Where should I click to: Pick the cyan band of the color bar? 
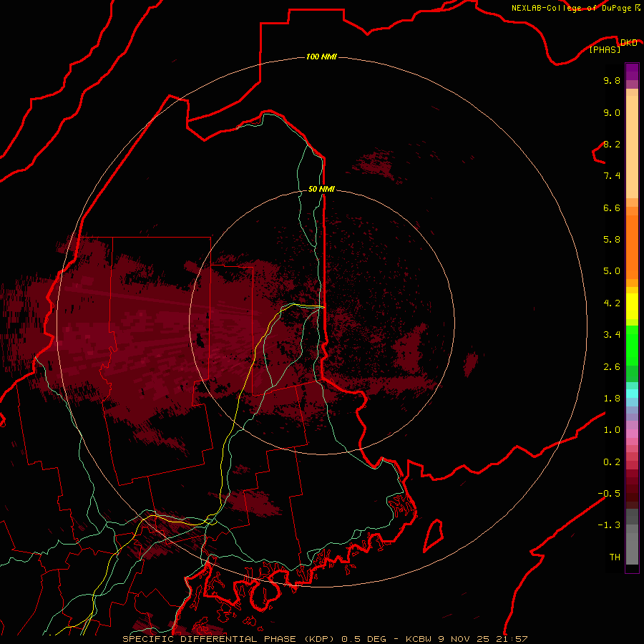(x=632, y=393)
